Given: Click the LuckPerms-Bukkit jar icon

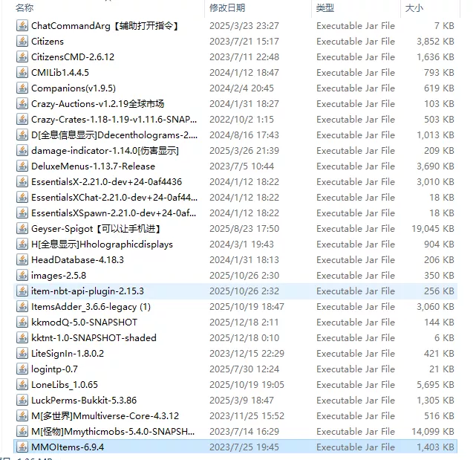Looking at the screenshot, I should (x=22, y=401).
